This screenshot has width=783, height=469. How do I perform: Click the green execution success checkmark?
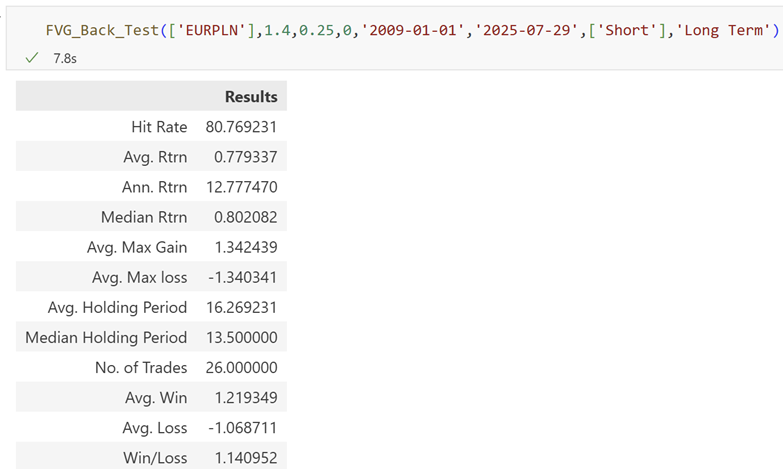click(x=31, y=58)
